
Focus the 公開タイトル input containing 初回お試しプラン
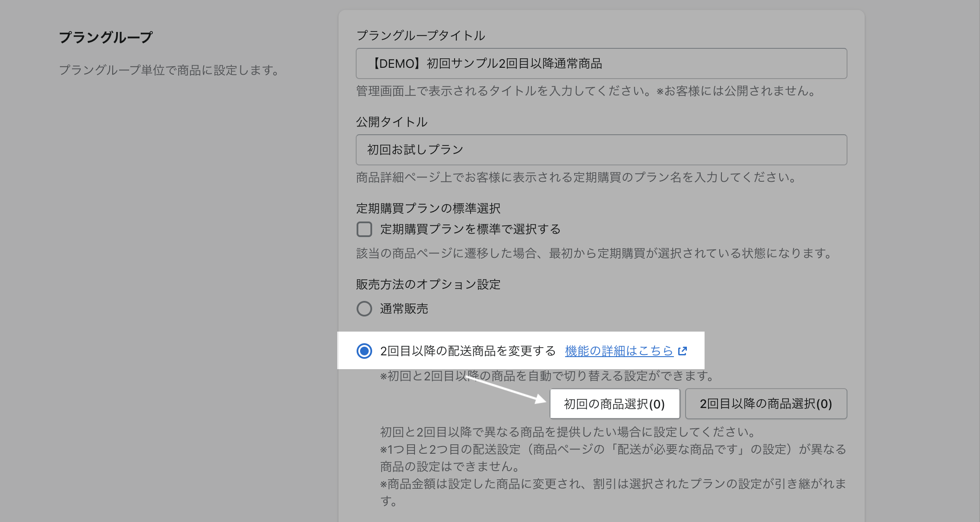tap(601, 150)
